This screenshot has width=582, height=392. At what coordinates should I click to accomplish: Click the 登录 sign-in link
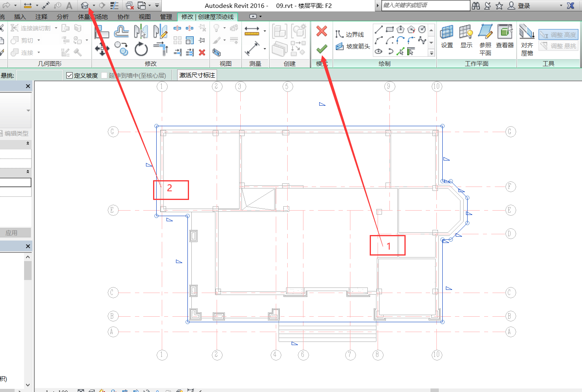[524, 6]
